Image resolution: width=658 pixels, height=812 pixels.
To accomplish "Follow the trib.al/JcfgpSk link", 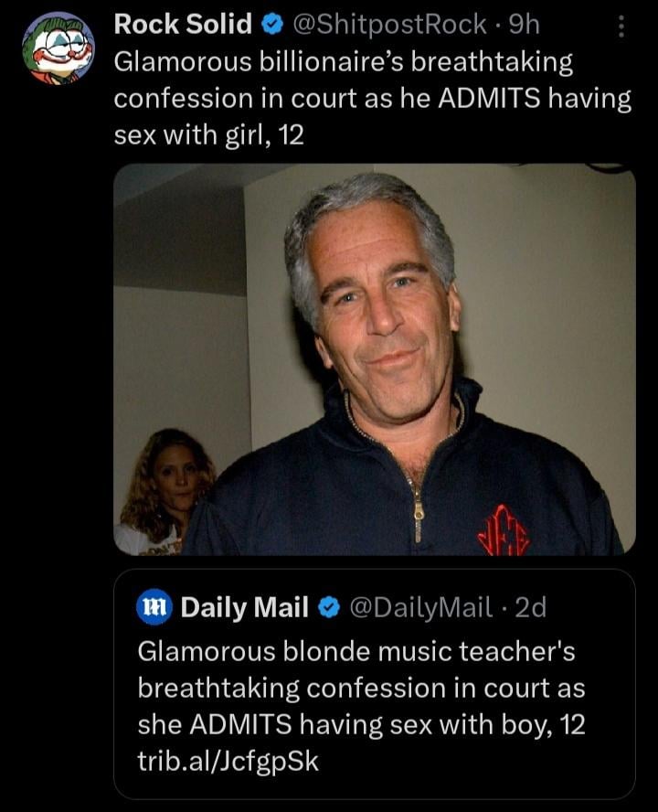I will (x=228, y=761).
